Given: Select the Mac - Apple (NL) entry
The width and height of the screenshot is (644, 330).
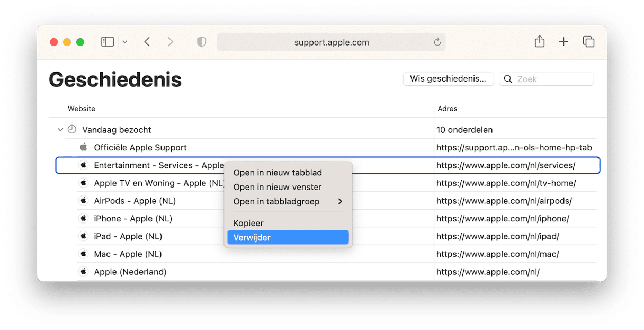Looking at the screenshot, I should click(x=128, y=254).
